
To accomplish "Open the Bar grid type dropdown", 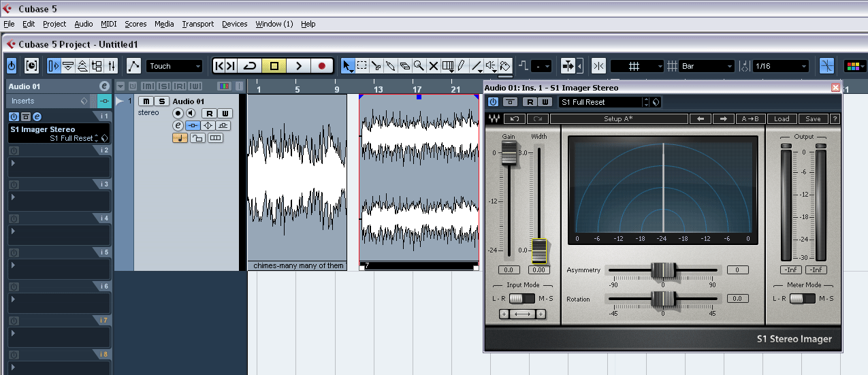I will 707,66.
